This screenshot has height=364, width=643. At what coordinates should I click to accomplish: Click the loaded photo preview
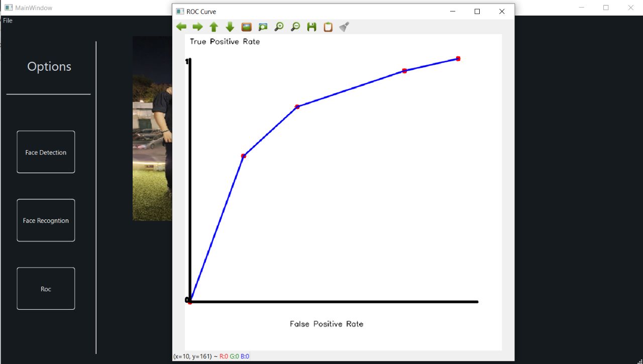click(152, 128)
